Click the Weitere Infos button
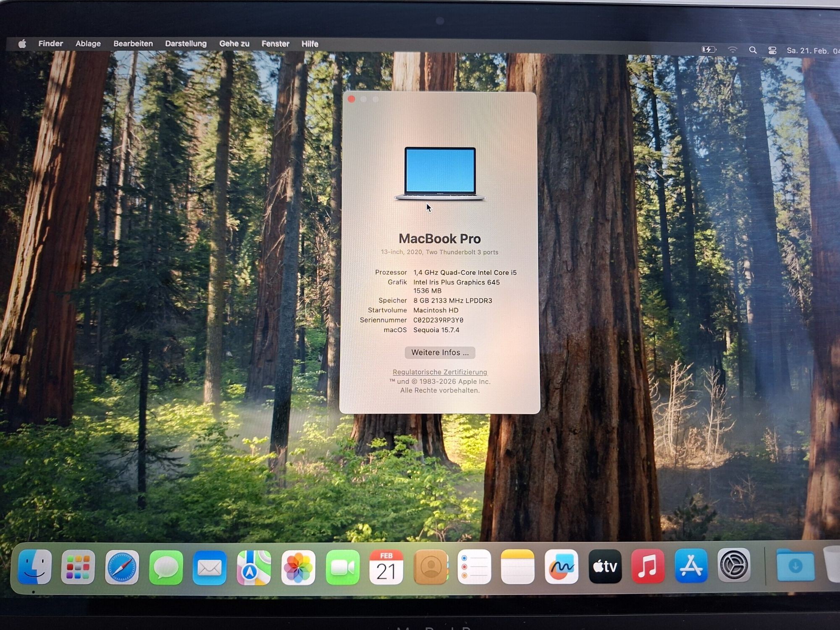 pos(440,352)
